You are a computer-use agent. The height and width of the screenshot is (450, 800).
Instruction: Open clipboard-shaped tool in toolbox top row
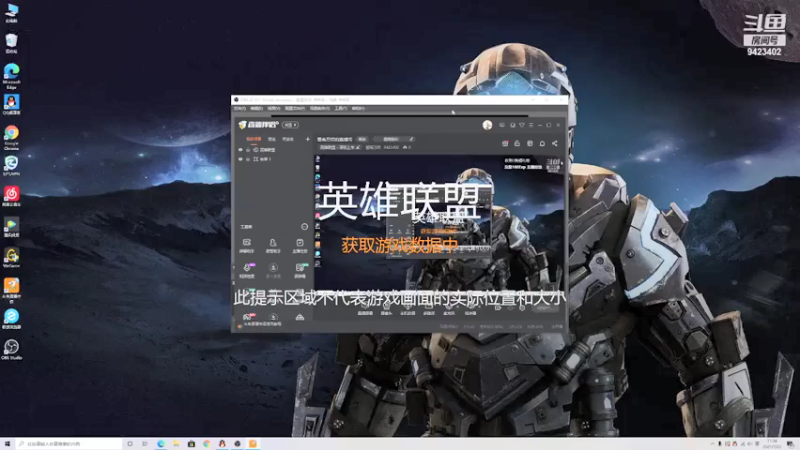[x=300, y=245]
